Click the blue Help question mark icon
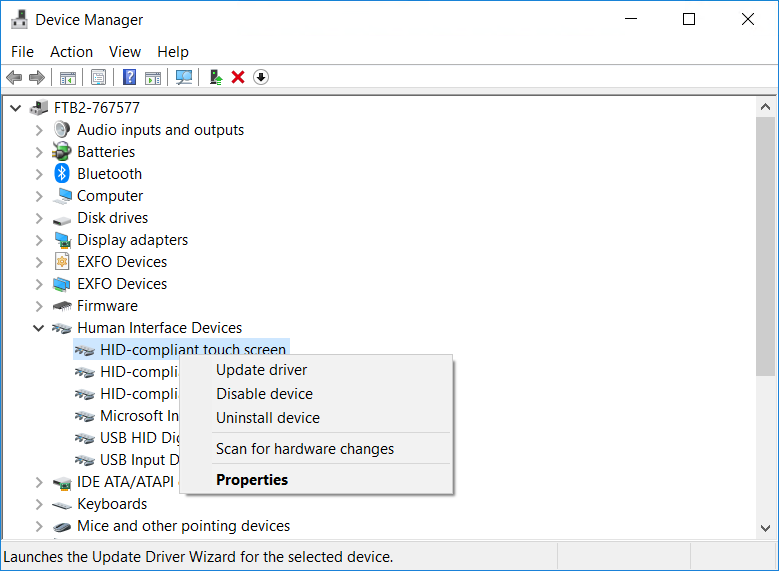Viewport: 779px width, 571px height. 129,78
